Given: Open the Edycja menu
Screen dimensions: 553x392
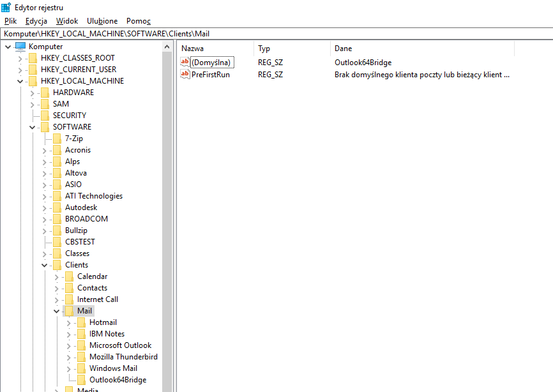Looking at the screenshot, I should pos(36,21).
